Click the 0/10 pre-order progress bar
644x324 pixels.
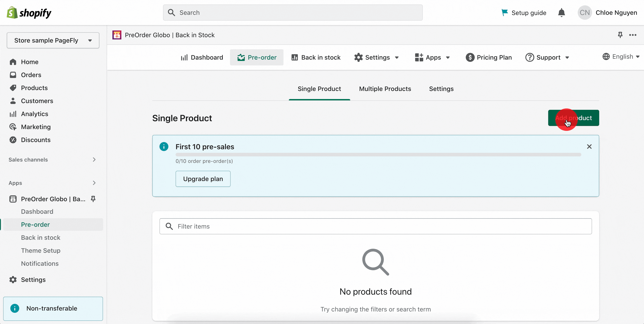(x=378, y=154)
